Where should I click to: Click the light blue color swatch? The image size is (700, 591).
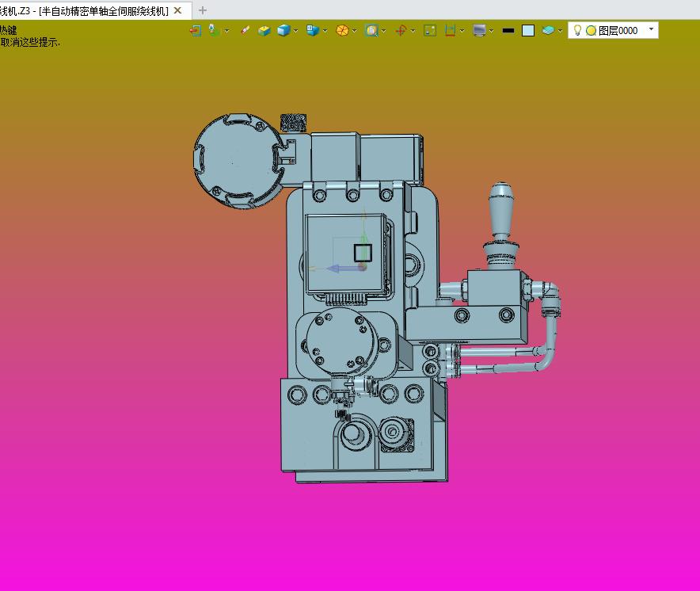point(528,30)
